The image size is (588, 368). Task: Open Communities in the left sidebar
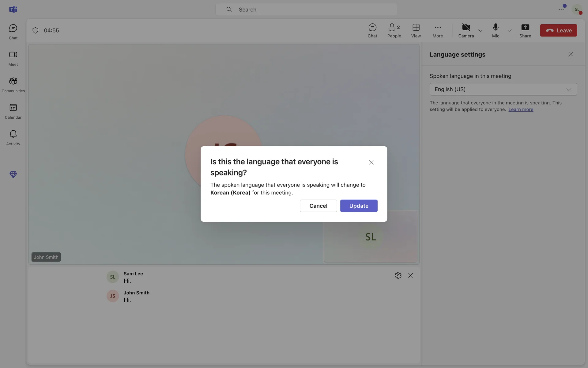pos(13,84)
